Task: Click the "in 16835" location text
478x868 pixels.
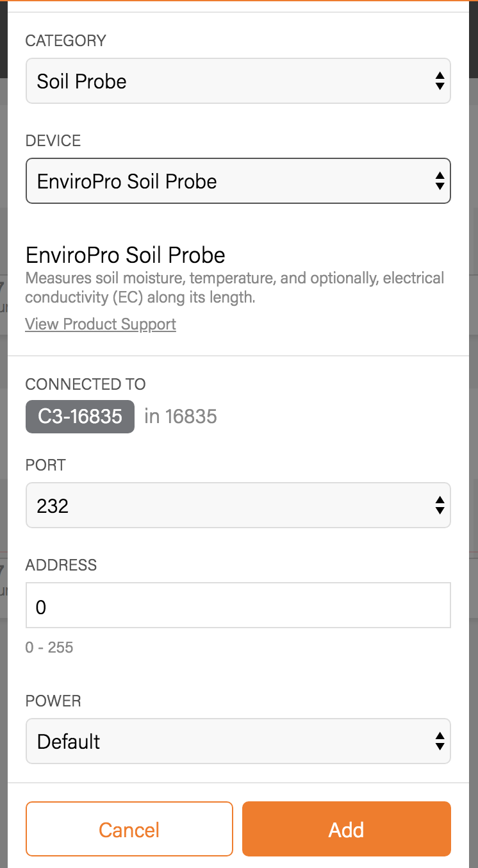Action: pos(181,417)
